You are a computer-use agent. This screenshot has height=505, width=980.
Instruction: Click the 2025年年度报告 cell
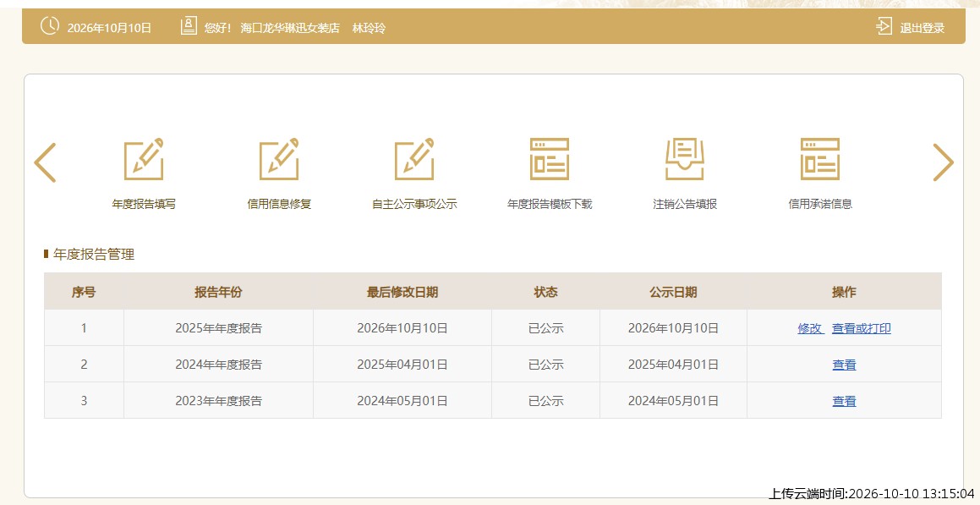pos(218,328)
